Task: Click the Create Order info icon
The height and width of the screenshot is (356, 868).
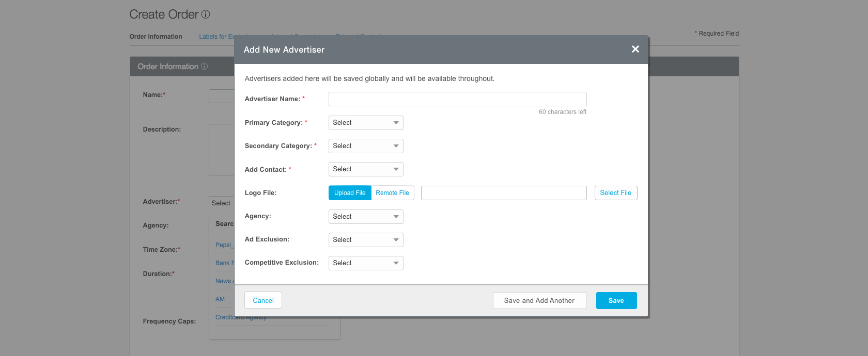Action: [206, 14]
